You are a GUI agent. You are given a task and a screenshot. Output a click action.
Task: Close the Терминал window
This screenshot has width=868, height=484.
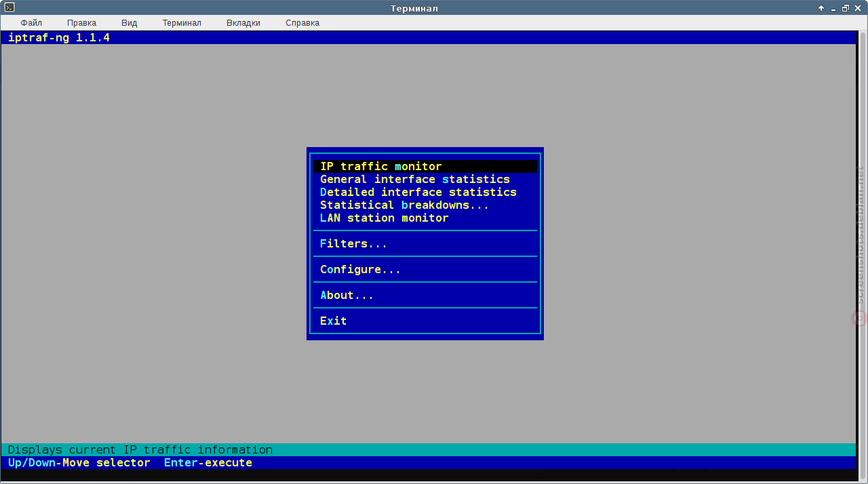tap(858, 8)
